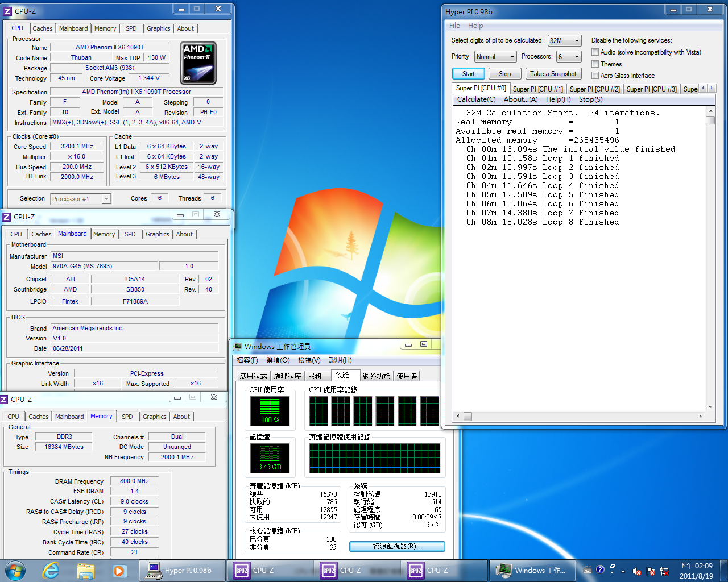Switch to Hyper PI 0.98b taskbar button

182,571
